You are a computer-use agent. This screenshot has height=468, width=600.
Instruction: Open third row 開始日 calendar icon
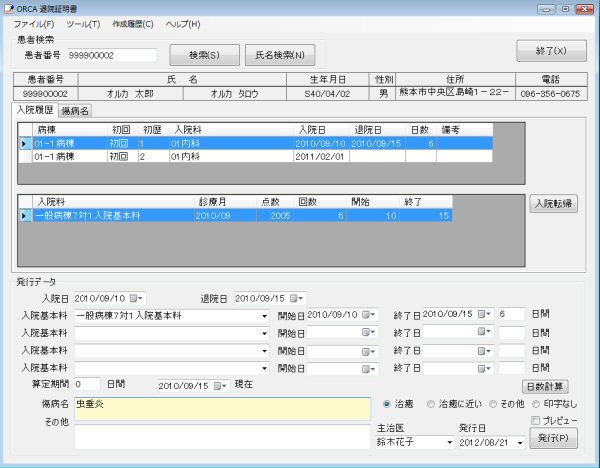tap(369, 352)
